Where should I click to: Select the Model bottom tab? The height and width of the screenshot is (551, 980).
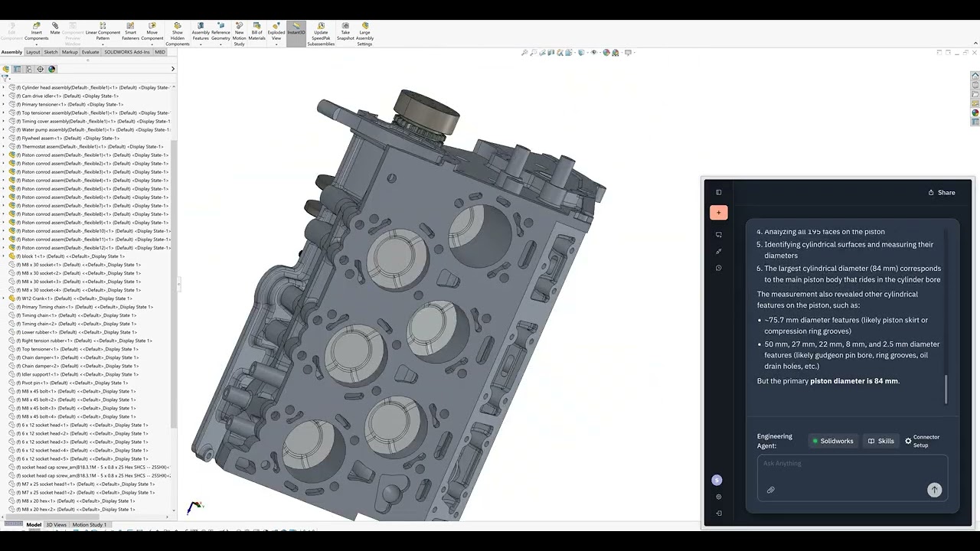click(x=34, y=525)
